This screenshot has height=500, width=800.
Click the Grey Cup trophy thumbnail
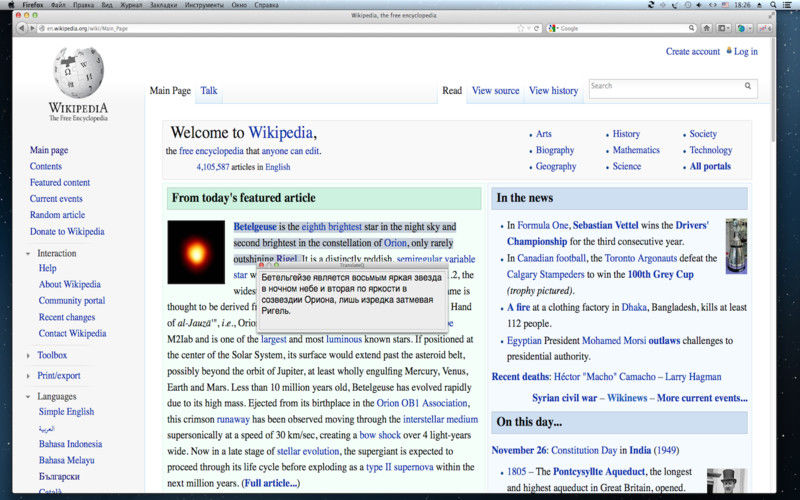(x=736, y=246)
